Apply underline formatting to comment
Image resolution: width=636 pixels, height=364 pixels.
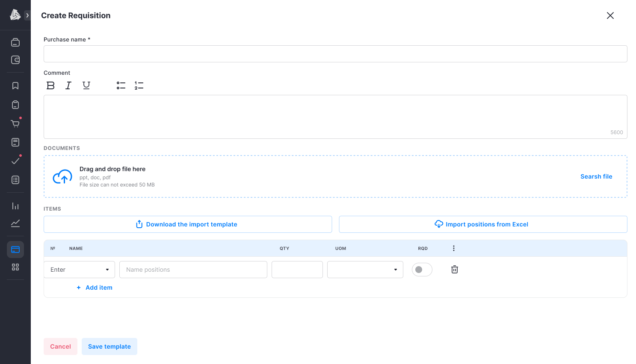click(86, 85)
